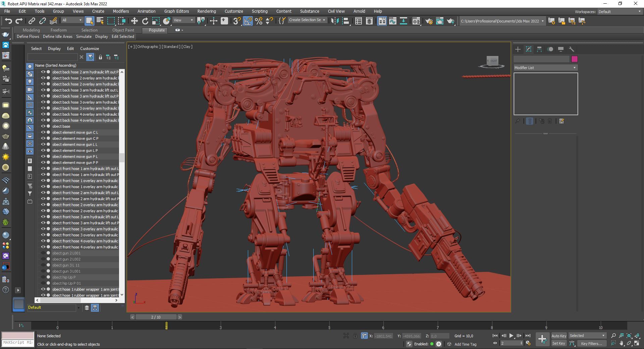The image size is (644, 349).
Task: Click the Mirror tool icon
Action: pyautogui.click(x=335, y=21)
